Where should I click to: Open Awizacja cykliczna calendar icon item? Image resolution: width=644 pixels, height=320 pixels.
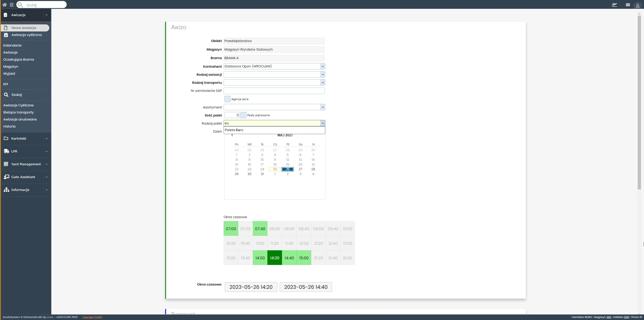pos(6,35)
